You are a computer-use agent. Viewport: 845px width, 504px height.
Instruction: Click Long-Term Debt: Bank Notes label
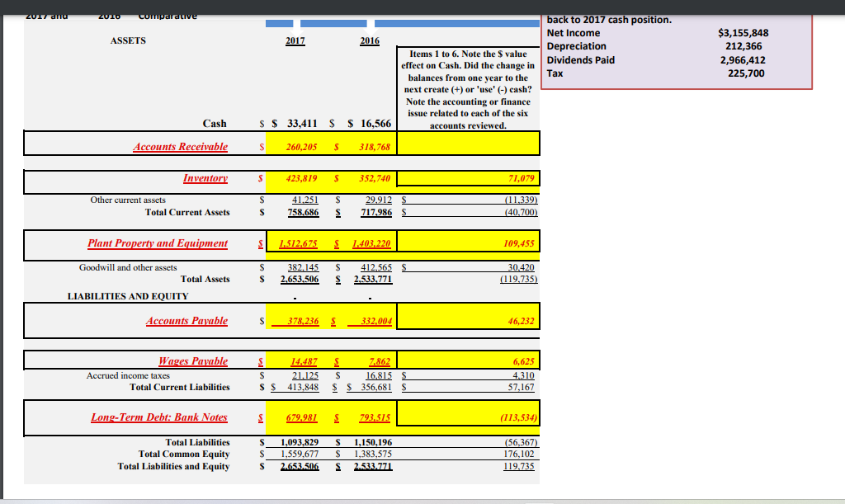pos(159,417)
